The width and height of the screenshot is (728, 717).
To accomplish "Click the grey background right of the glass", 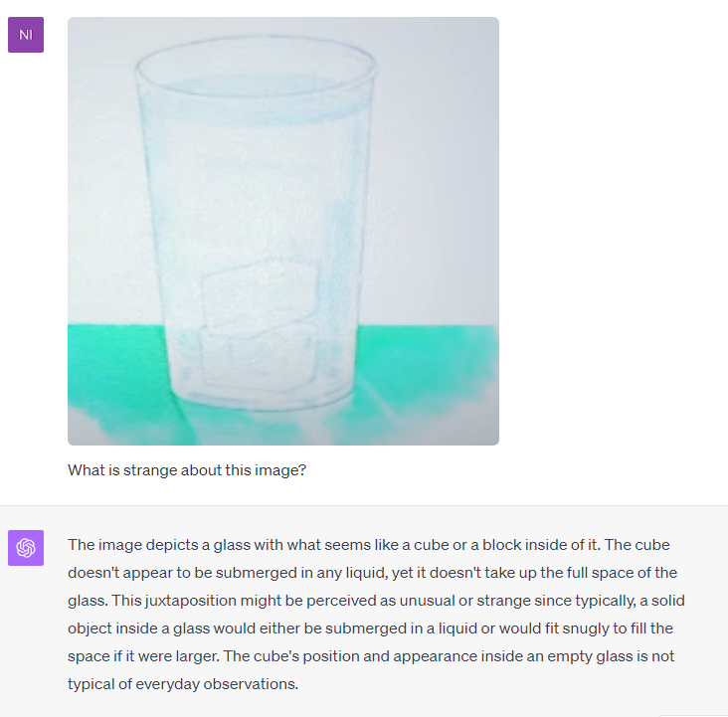I will tap(437, 186).
